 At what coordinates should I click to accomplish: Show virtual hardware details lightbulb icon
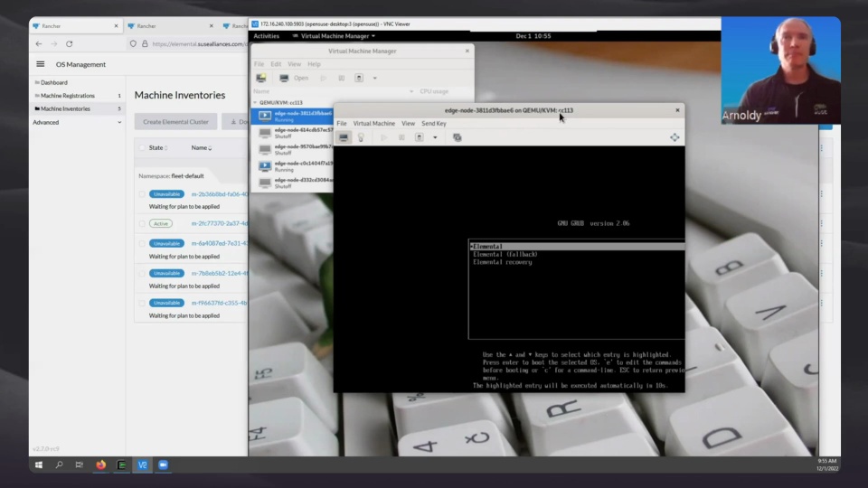click(x=361, y=137)
